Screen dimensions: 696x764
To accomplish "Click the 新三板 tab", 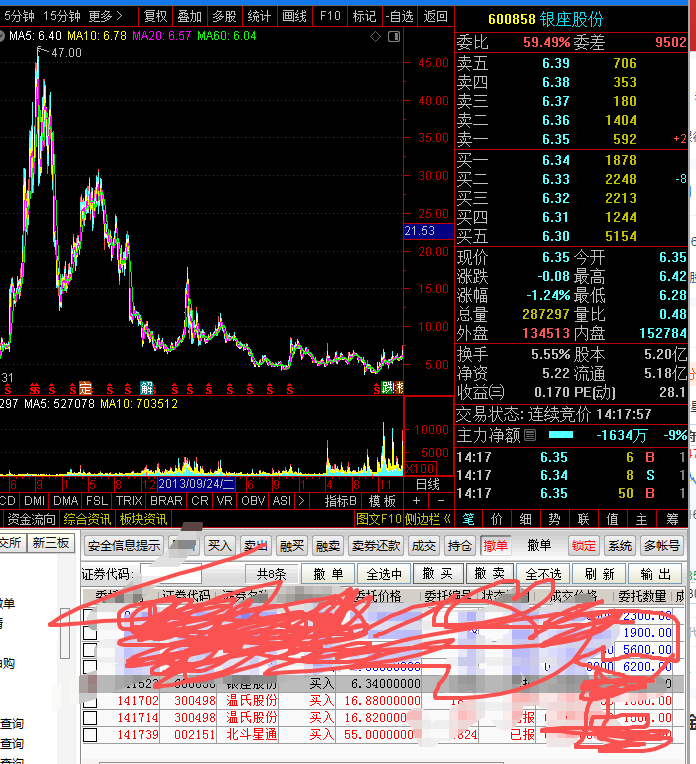I will pyautogui.click(x=51, y=543).
